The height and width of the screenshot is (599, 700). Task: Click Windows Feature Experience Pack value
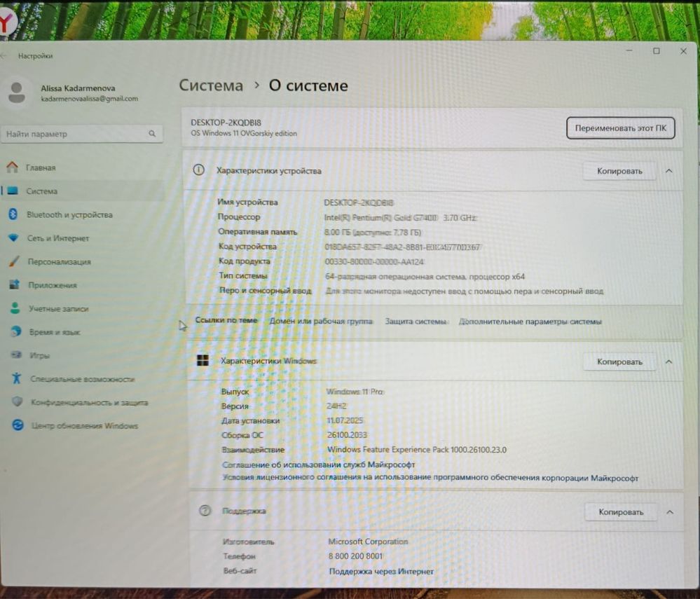(417, 450)
